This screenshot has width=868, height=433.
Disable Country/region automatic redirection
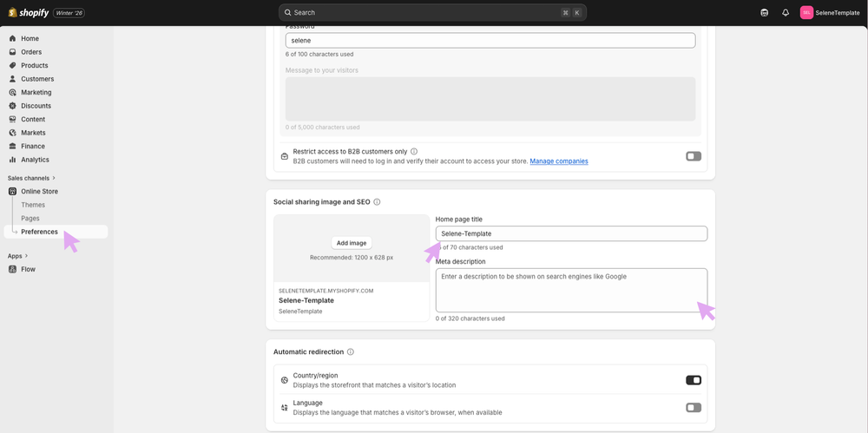pyautogui.click(x=693, y=380)
